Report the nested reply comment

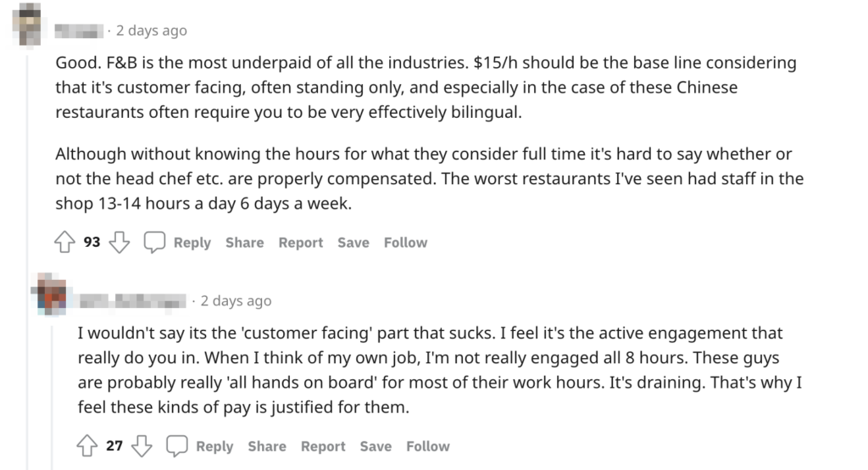coord(323,446)
